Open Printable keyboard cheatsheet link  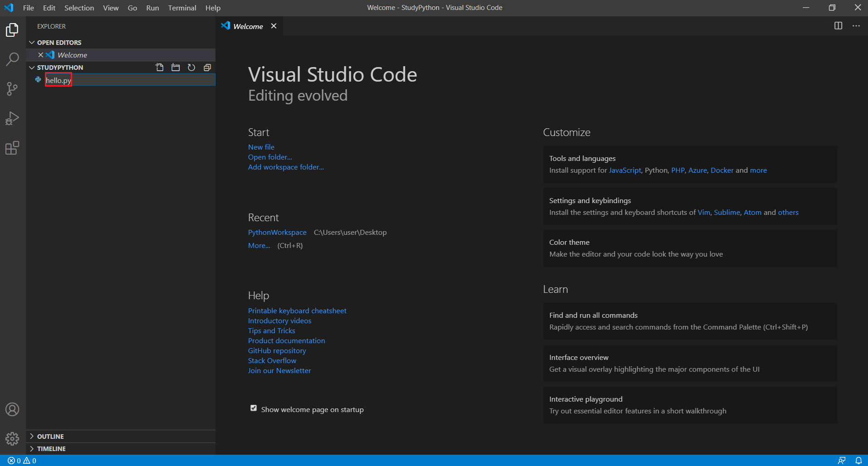[297, 311]
